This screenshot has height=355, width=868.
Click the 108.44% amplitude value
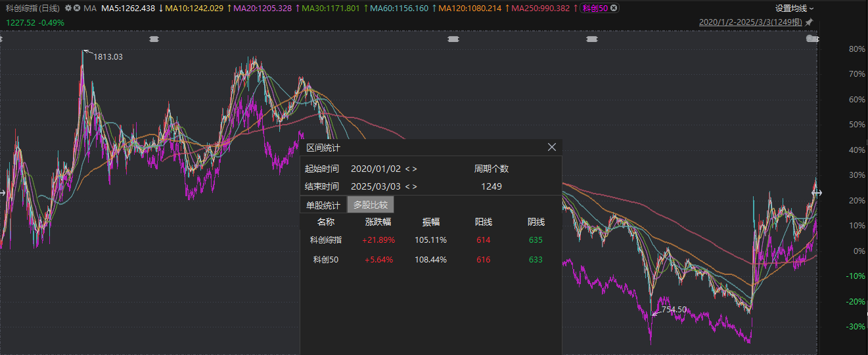pos(431,259)
